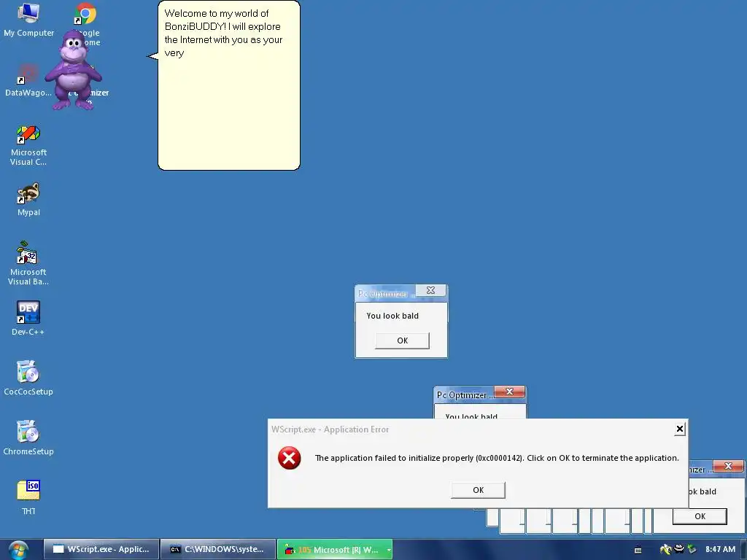Click OK in faded Pc Optimizer dialog
This screenshot has height=560, width=747.
402,341
